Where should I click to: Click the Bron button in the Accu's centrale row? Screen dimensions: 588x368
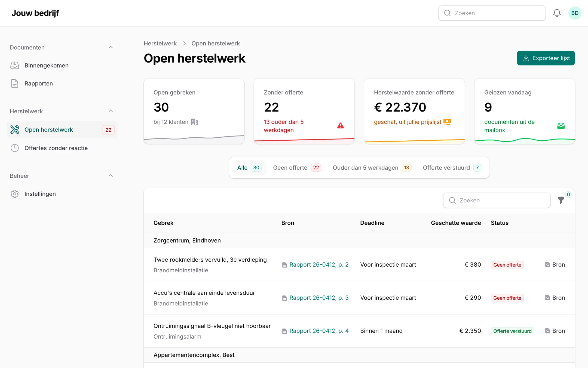click(x=555, y=298)
